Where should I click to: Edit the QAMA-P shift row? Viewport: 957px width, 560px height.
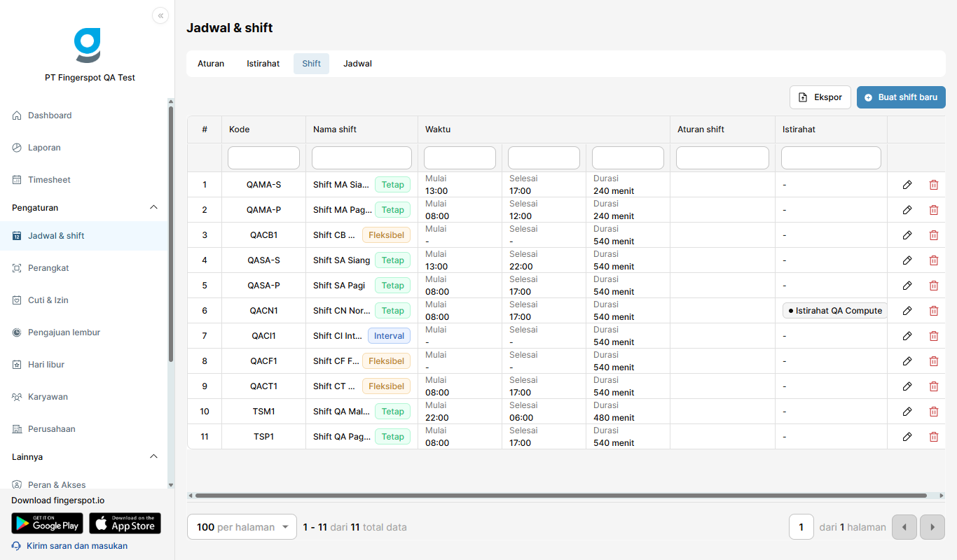(907, 210)
